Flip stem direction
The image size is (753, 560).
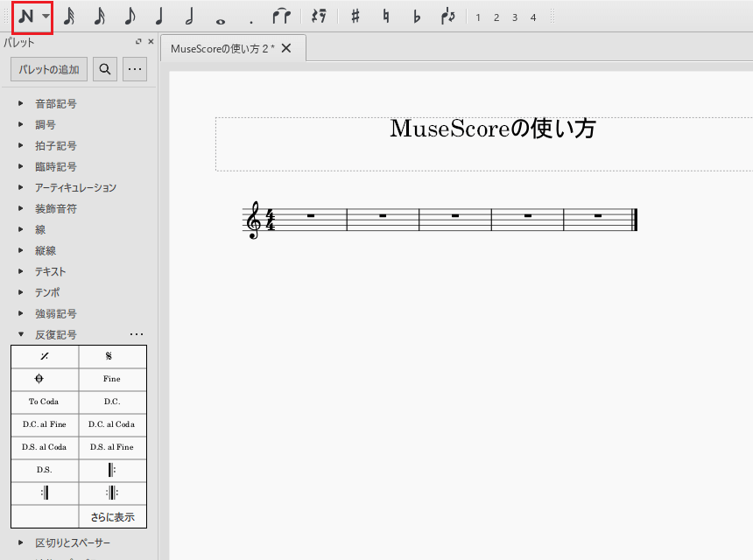click(x=447, y=17)
